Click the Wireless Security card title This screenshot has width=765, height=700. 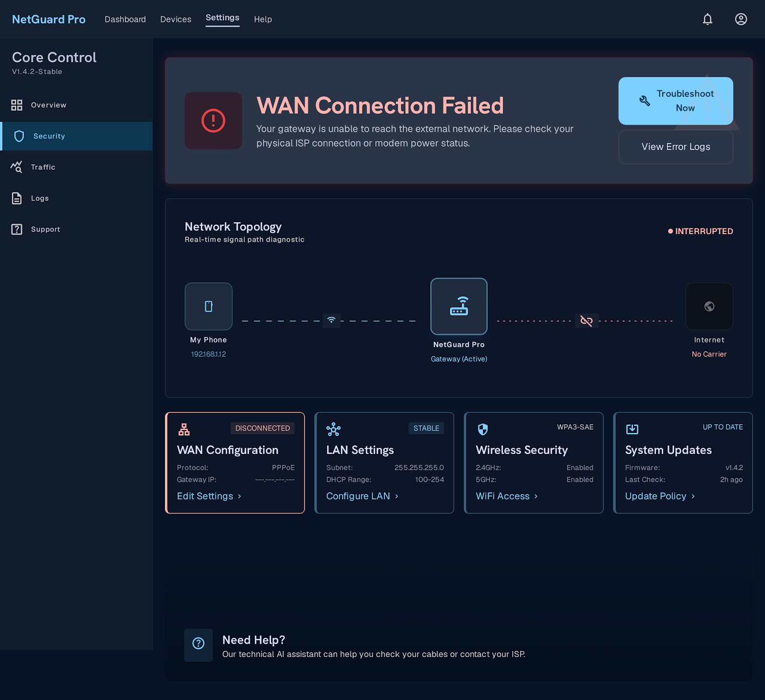tap(522, 450)
